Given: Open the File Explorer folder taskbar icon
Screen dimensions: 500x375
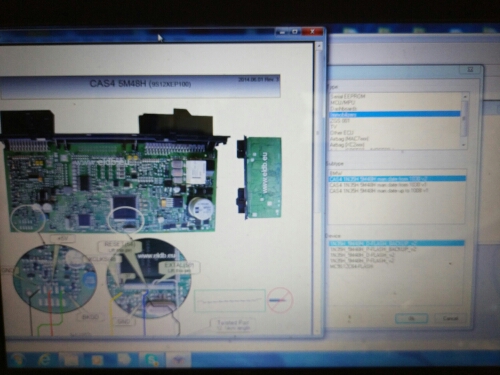Looking at the screenshot, I should [x=70, y=360].
